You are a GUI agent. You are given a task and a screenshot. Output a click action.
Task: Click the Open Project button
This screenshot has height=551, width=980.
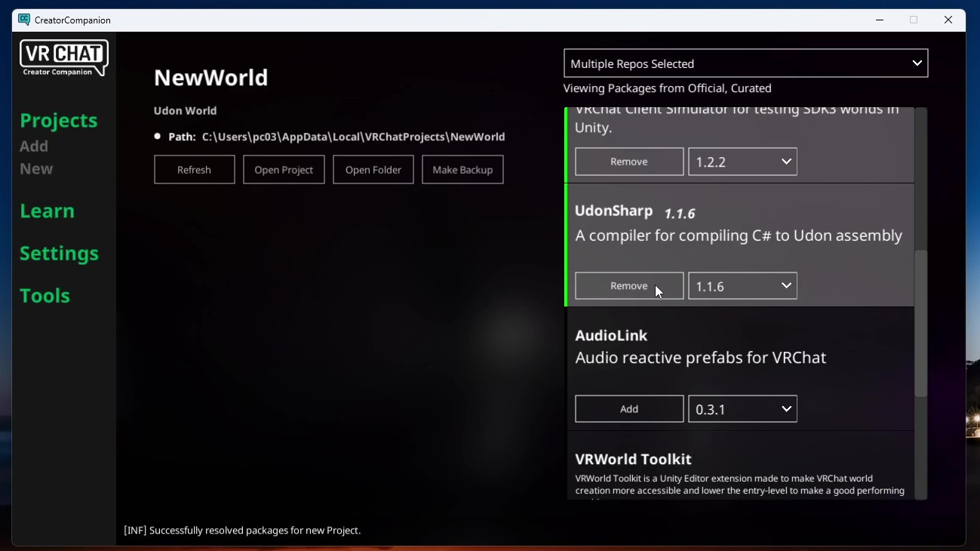[x=284, y=170]
